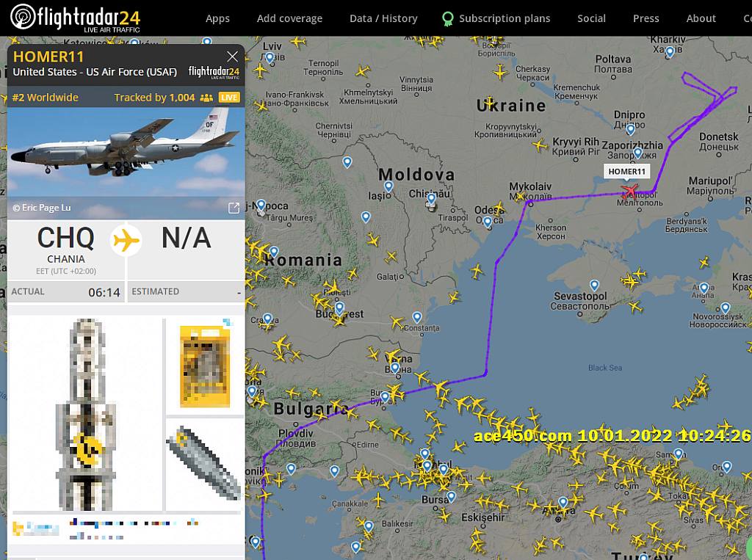Select the Constanta airport pin marker

[x=417, y=317]
